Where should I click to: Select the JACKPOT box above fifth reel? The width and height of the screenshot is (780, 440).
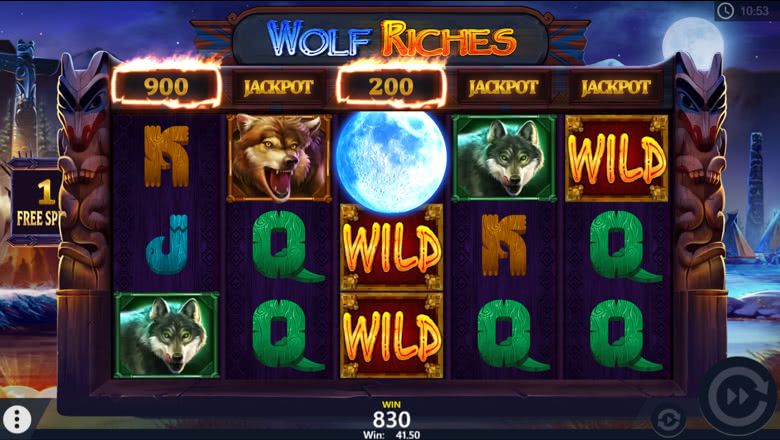click(x=616, y=88)
